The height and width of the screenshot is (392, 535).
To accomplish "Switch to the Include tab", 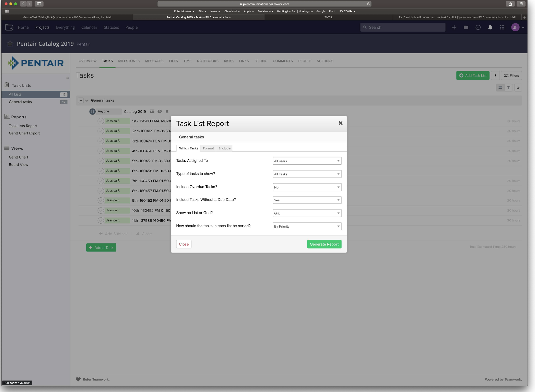I will pyautogui.click(x=225, y=148).
